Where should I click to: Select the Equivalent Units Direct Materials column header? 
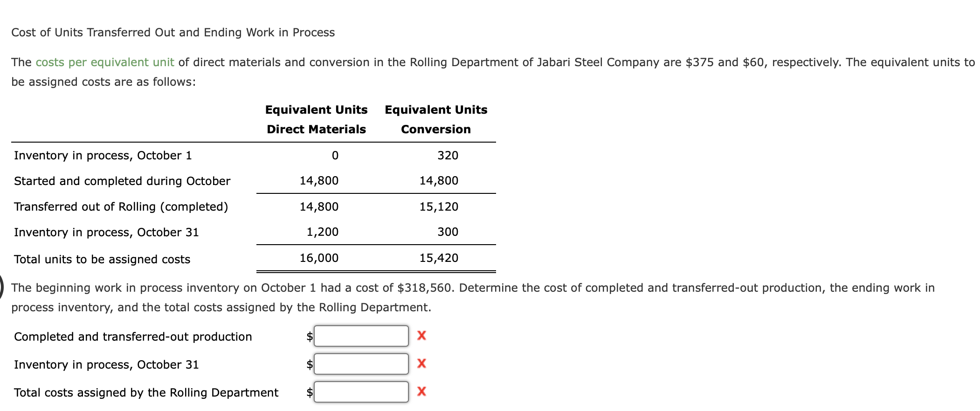tap(316, 119)
